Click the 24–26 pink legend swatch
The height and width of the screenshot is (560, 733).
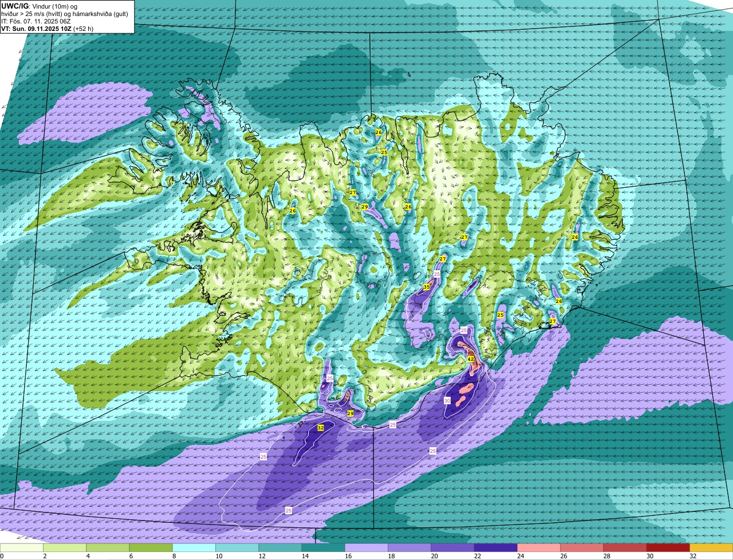point(539,548)
